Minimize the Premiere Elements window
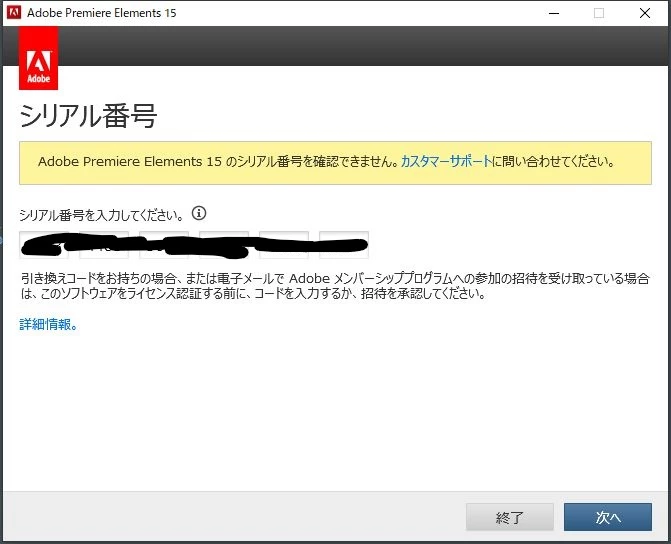Viewport: 671px width, 544px height. [554, 13]
